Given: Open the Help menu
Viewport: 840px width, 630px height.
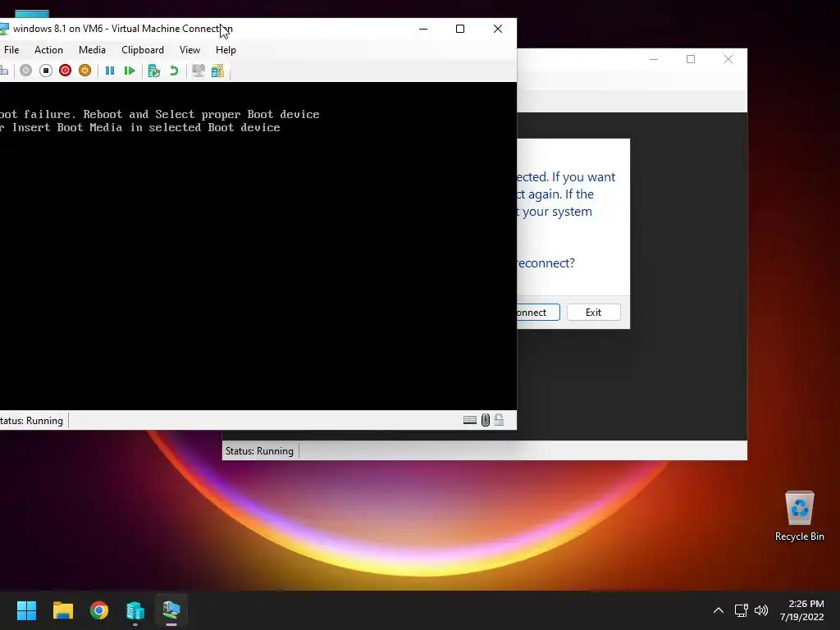Looking at the screenshot, I should pyautogui.click(x=226, y=50).
